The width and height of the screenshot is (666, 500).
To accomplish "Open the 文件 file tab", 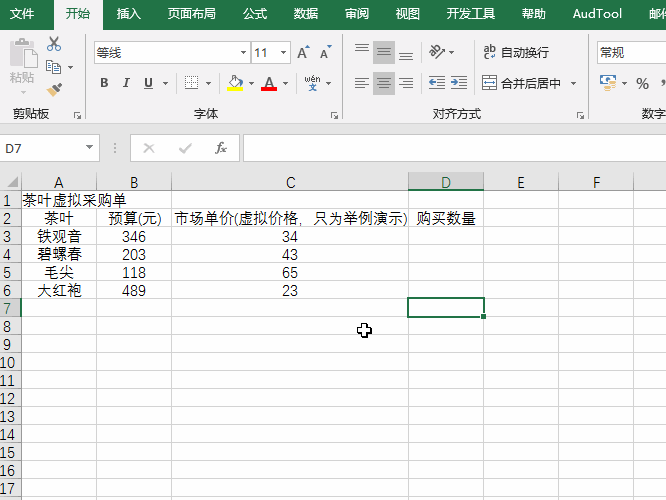I will click(x=22, y=14).
